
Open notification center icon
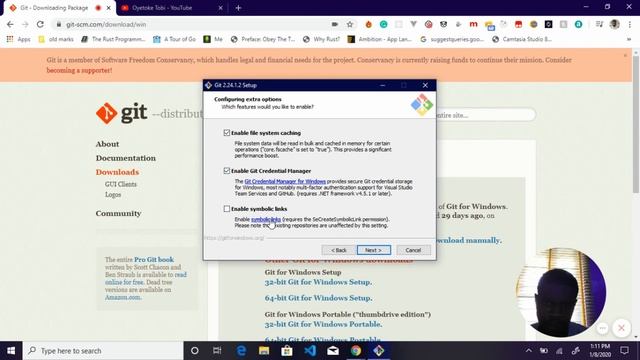coord(624,351)
